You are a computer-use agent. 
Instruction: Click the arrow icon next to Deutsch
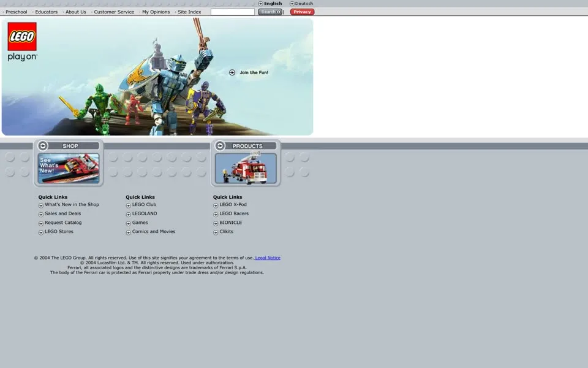coord(292,4)
